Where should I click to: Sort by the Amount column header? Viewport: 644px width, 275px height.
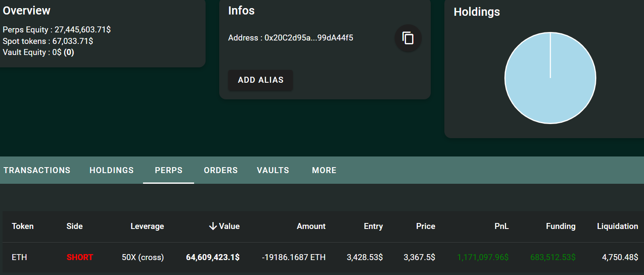pos(311,226)
